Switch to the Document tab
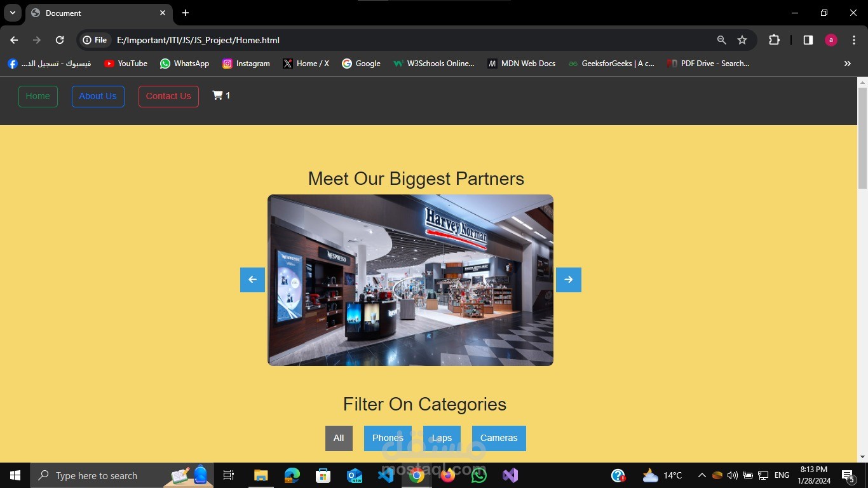 click(x=98, y=13)
